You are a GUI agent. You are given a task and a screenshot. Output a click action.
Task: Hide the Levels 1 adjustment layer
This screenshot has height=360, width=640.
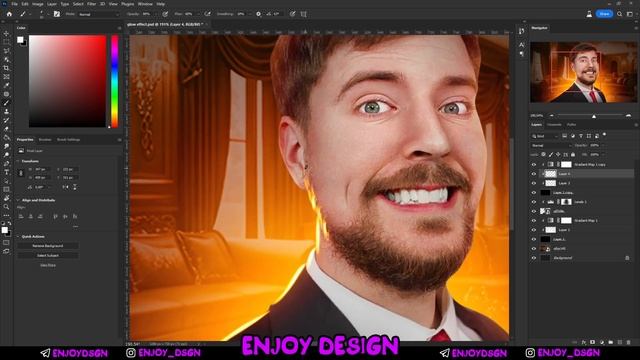(533, 202)
